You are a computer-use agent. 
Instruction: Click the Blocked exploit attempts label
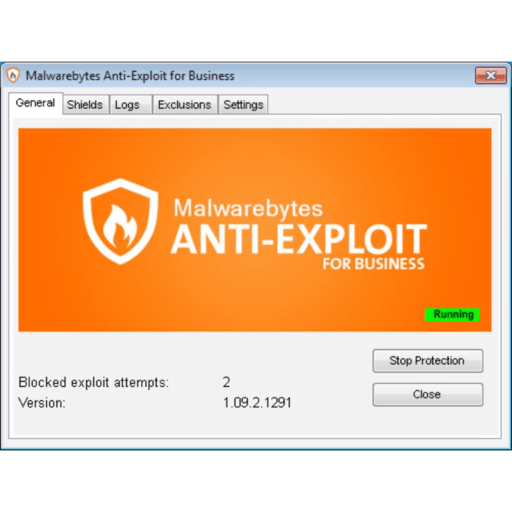pos(94,382)
